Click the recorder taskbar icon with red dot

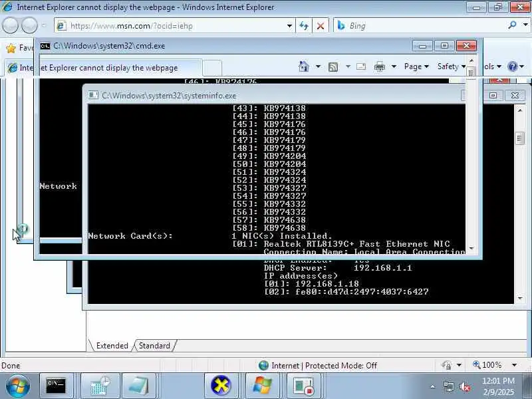[303, 386]
